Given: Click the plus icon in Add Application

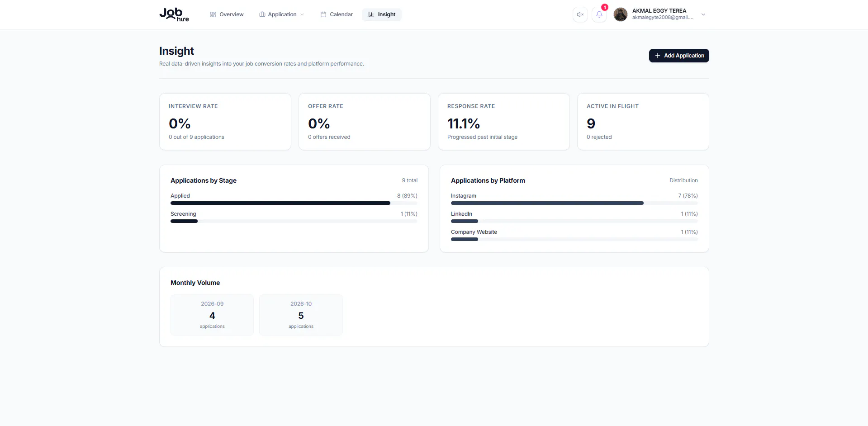Looking at the screenshot, I should point(658,56).
